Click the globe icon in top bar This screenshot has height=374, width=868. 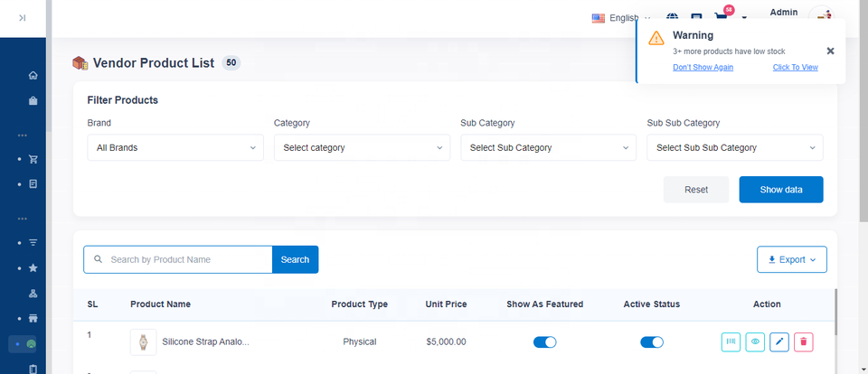[672, 17]
